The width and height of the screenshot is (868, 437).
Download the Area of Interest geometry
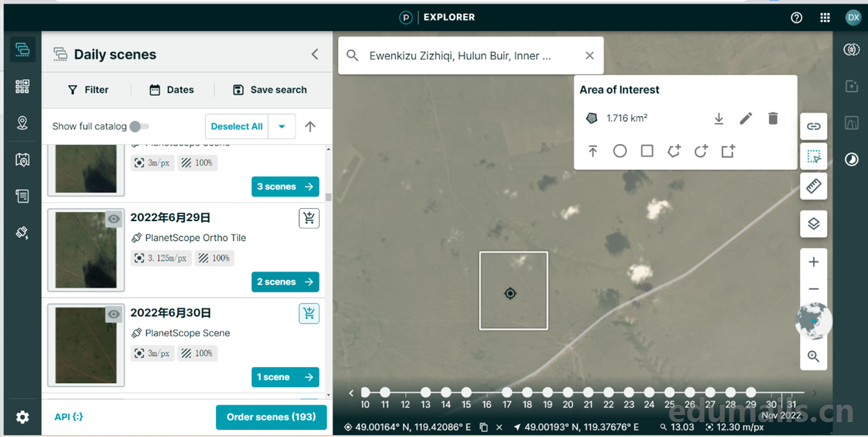718,119
